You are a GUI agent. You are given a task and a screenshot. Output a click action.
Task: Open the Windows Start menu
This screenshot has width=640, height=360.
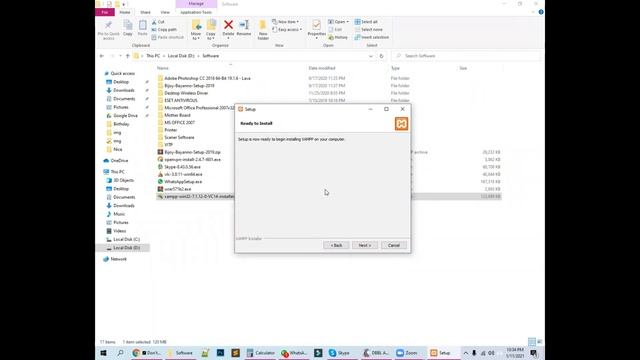[104, 353]
